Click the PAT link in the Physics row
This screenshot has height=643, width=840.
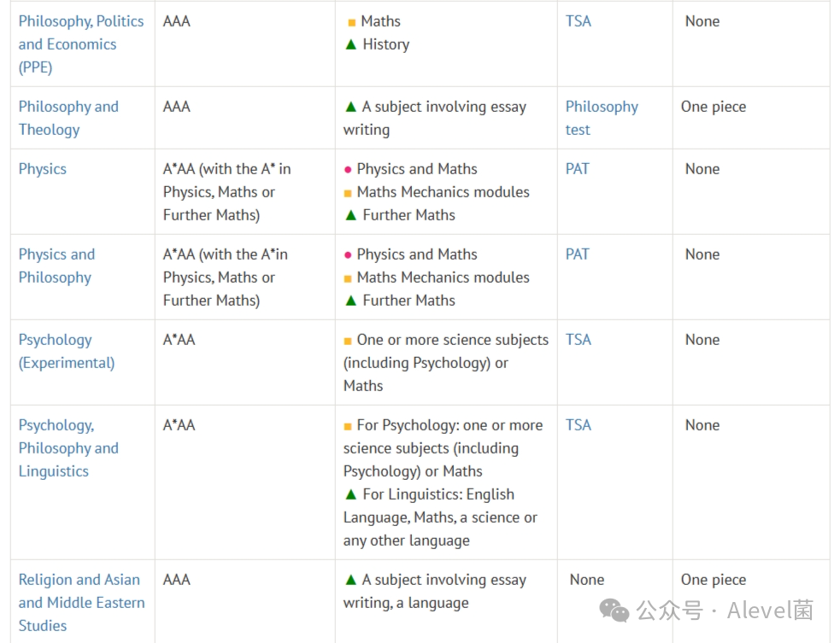(x=577, y=169)
